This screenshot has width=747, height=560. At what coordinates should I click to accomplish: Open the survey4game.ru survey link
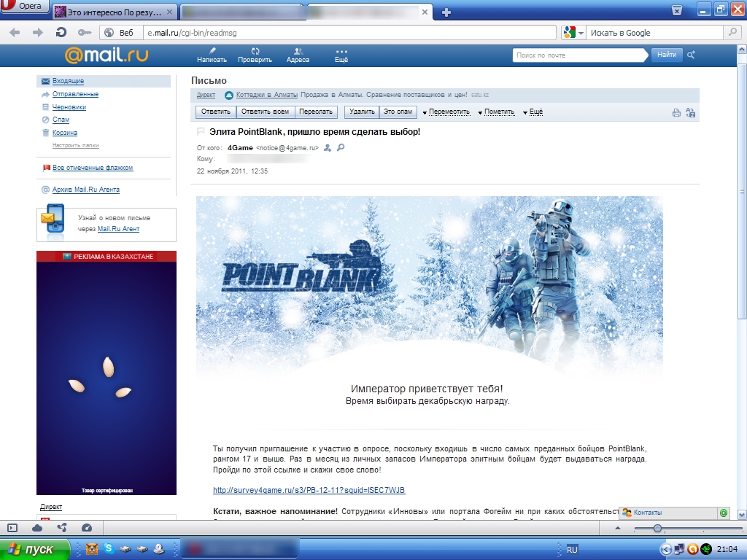pyautogui.click(x=309, y=490)
